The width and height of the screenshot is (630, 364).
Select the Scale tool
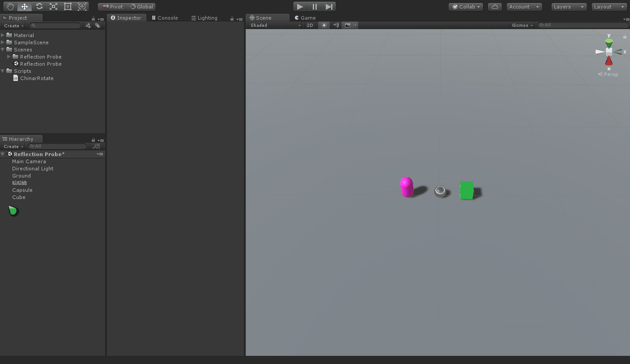(x=53, y=7)
